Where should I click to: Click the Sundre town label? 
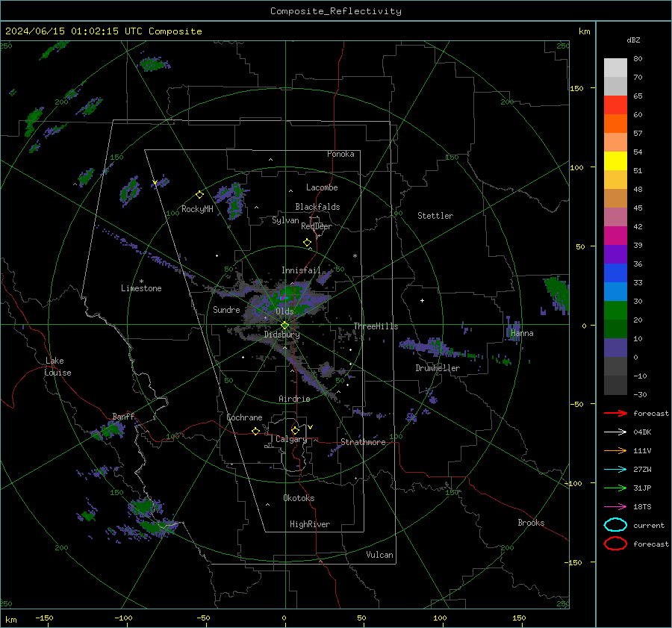tap(226, 309)
